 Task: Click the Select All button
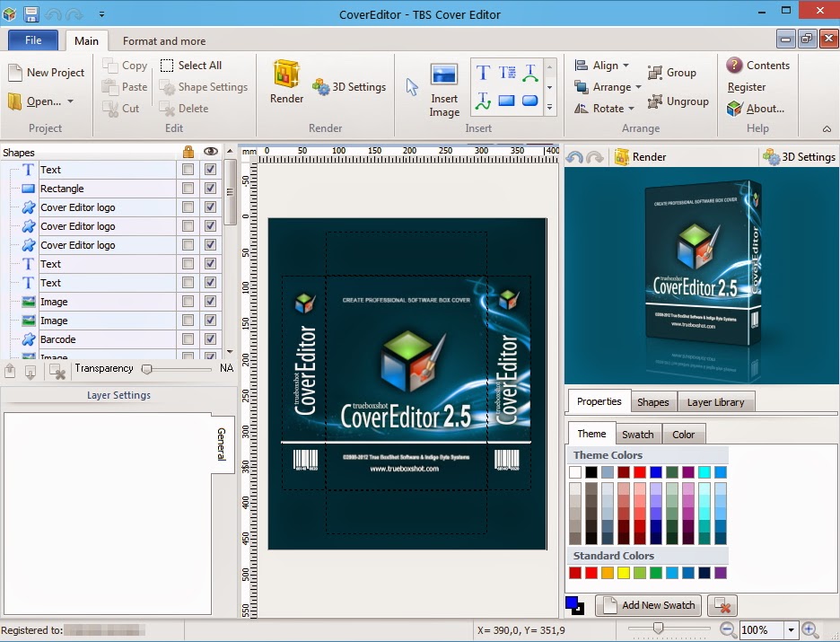[191, 66]
